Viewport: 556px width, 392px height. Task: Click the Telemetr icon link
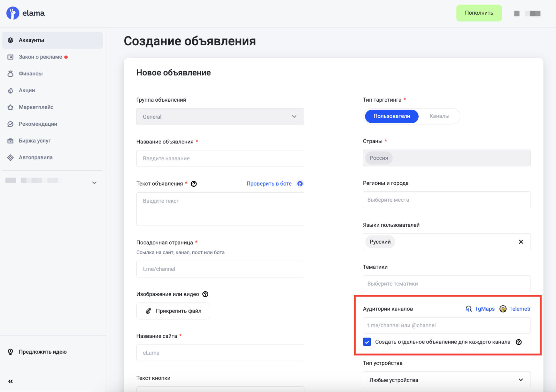[503, 309]
